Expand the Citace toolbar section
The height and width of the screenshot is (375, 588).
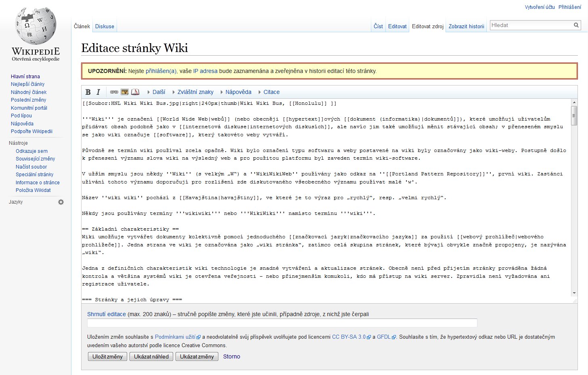coord(269,92)
